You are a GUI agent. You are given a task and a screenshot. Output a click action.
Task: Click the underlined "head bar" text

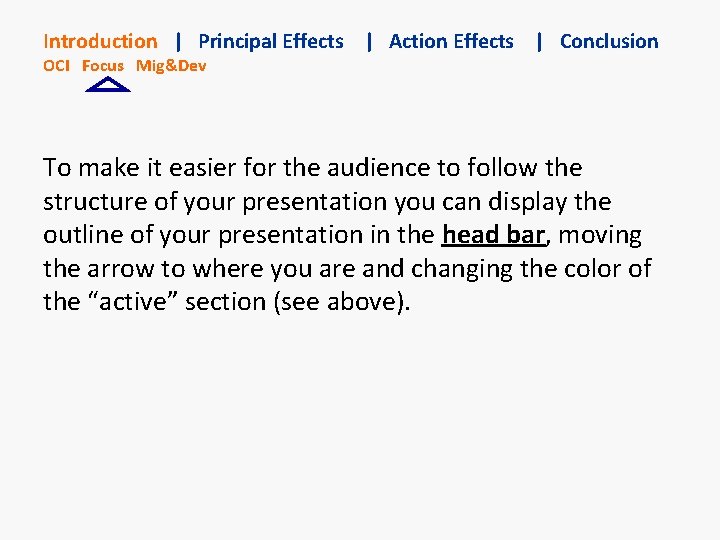(493, 235)
